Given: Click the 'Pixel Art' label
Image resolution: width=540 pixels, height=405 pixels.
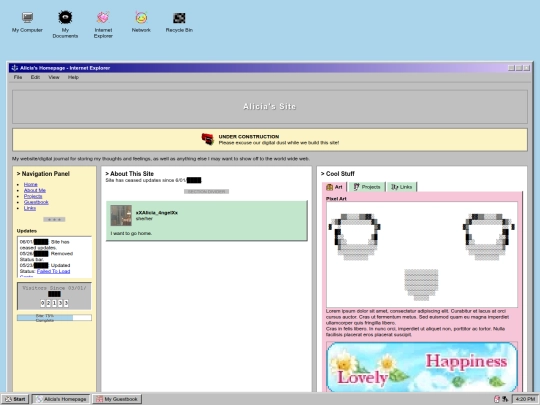Looking at the screenshot, I should pyautogui.click(x=336, y=199).
